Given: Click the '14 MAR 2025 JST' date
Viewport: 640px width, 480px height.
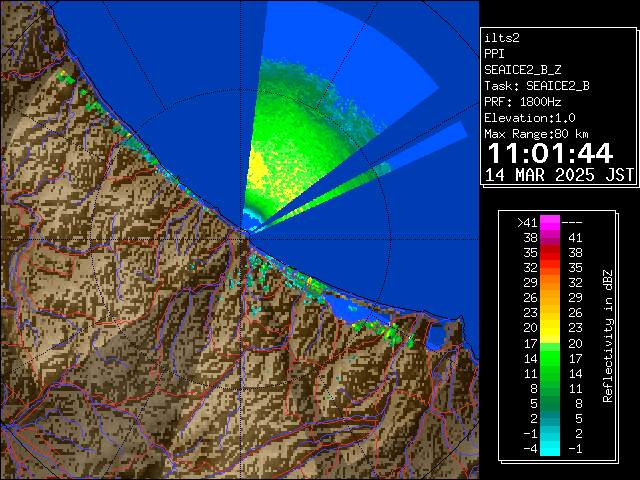Looking at the screenshot, I should point(559,175).
